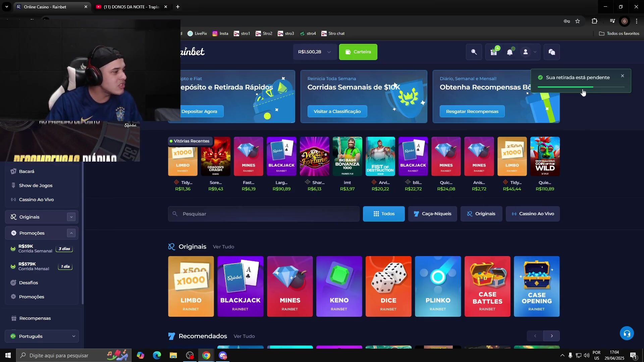Open the Insta bookmark
This screenshot has width=644, height=362.
point(220,34)
